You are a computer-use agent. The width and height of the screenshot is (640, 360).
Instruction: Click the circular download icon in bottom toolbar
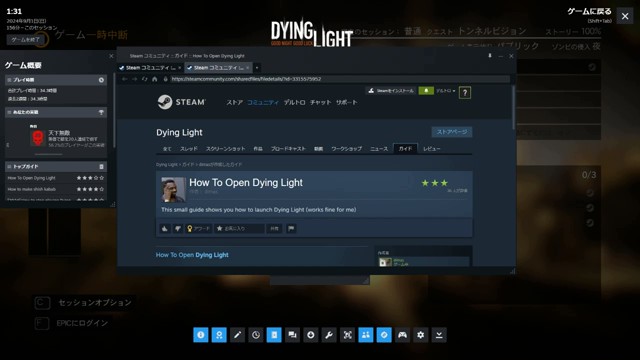[x=311, y=335]
